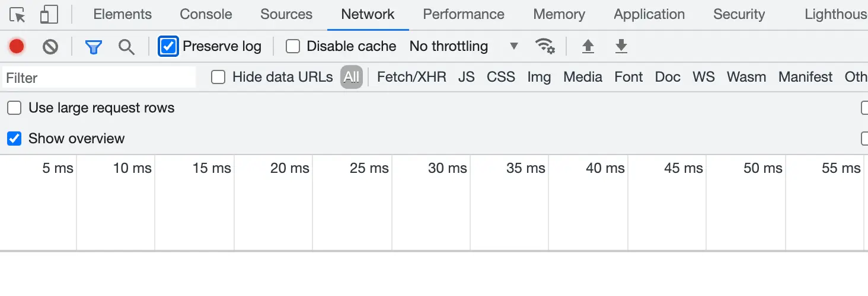This screenshot has width=868, height=296.
Task: Open the No throttling dropdown
Action: (464, 46)
